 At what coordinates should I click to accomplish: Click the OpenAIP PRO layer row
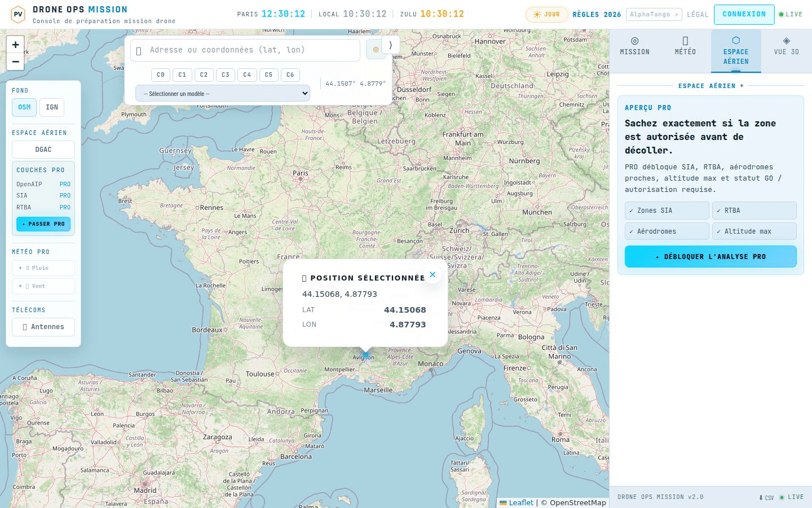click(43, 184)
